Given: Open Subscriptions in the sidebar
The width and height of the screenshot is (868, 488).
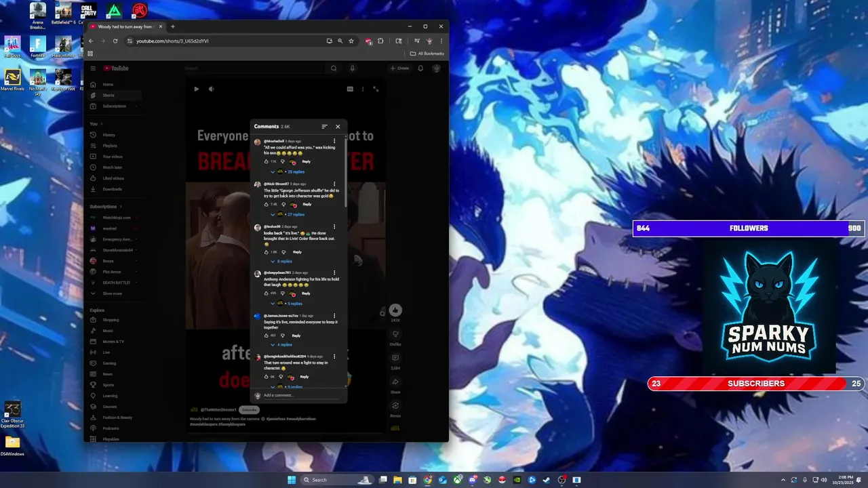Looking at the screenshot, I should coord(113,106).
